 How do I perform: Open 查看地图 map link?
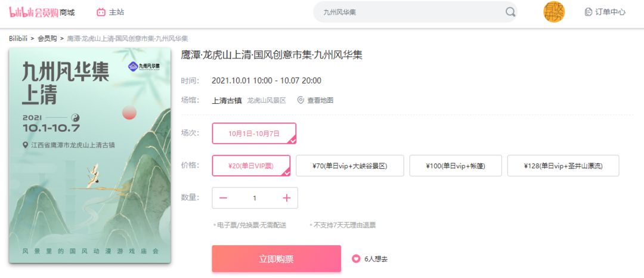click(320, 100)
